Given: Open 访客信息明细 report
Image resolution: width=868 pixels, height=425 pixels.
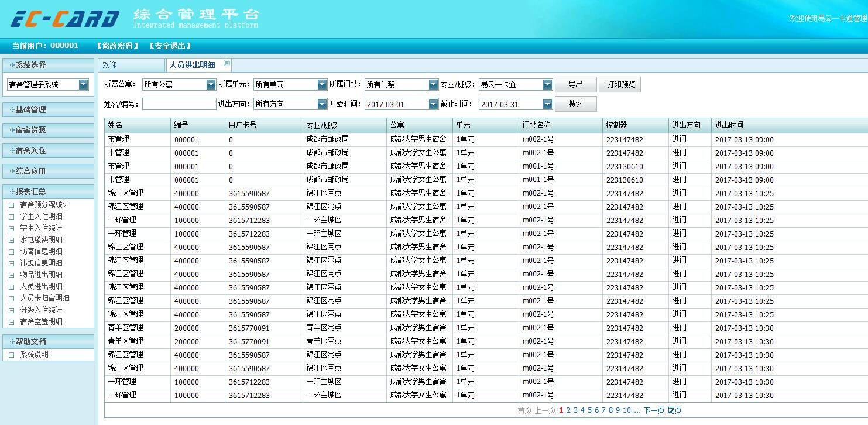Looking at the screenshot, I should click(41, 251).
